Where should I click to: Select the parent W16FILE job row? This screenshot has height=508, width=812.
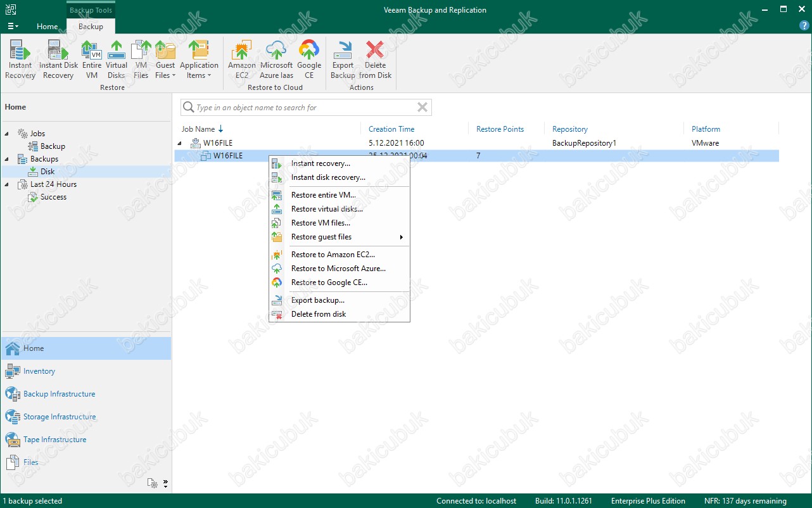(x=476, y=143)
